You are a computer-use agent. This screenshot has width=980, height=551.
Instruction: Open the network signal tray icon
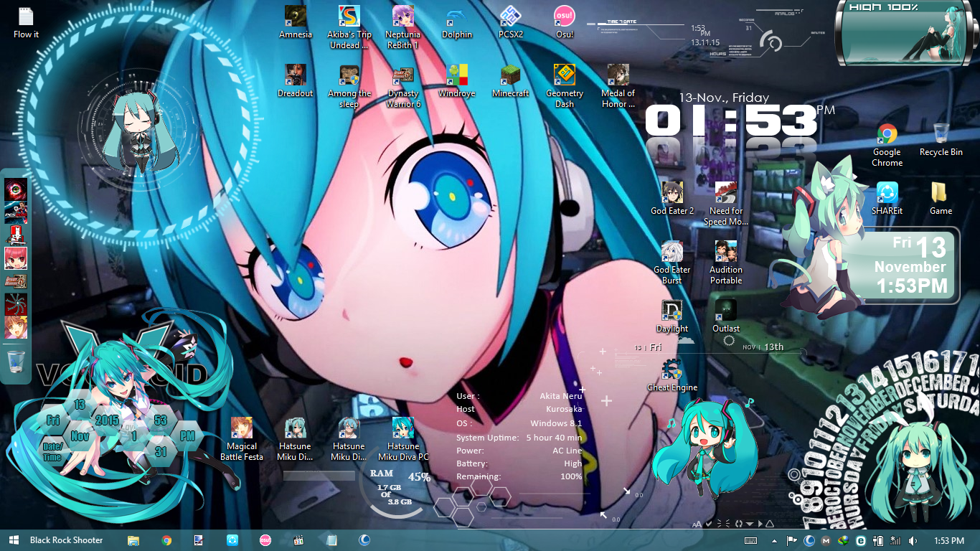click(x=895, y=540)
